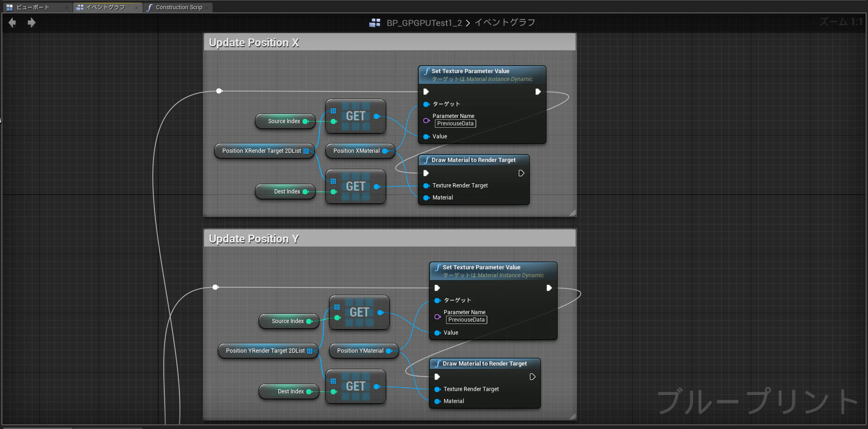Select the upper GET node in Update Position Y
This screenshot has height=429, width=868.
pos(359,312)
